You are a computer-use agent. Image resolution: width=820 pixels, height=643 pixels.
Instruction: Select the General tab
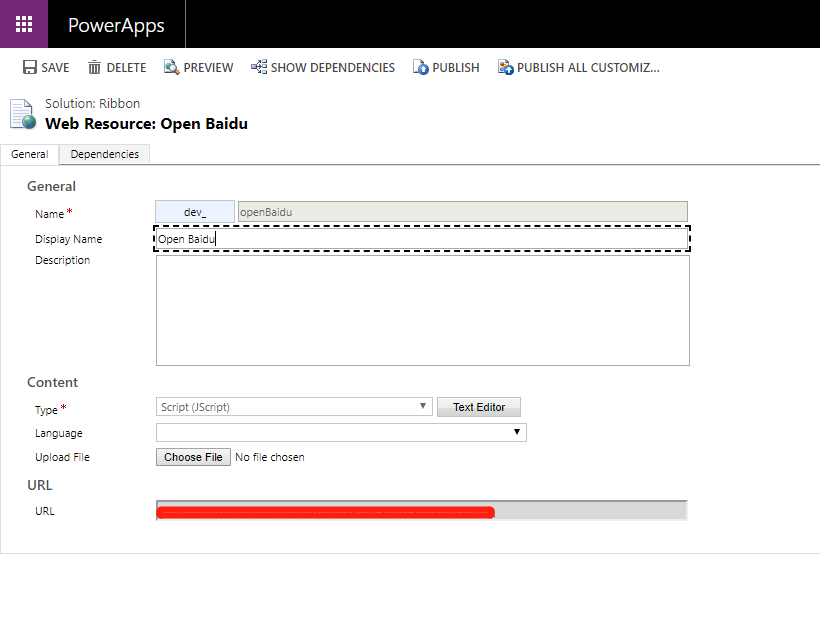[29, 154]
